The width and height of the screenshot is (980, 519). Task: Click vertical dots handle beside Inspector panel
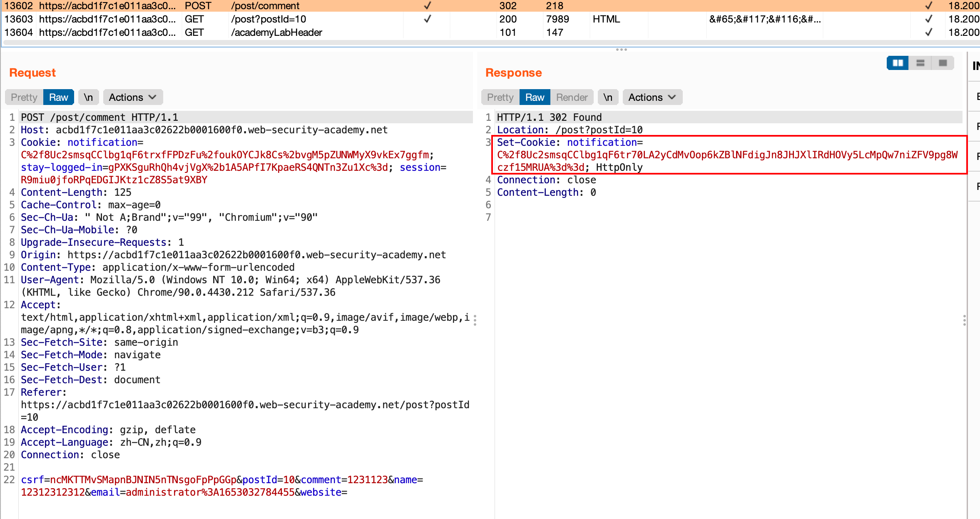click(964, 320)
